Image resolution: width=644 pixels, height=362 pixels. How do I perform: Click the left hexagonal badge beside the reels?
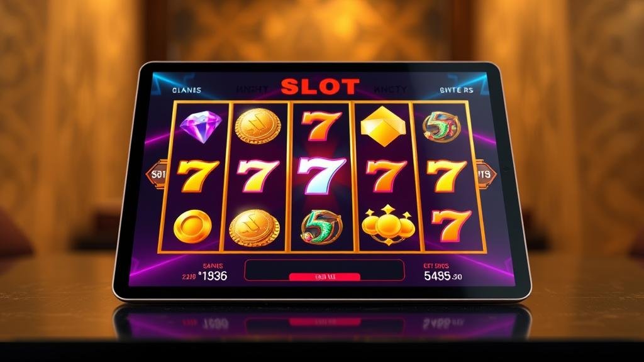(x=156, y=175)
